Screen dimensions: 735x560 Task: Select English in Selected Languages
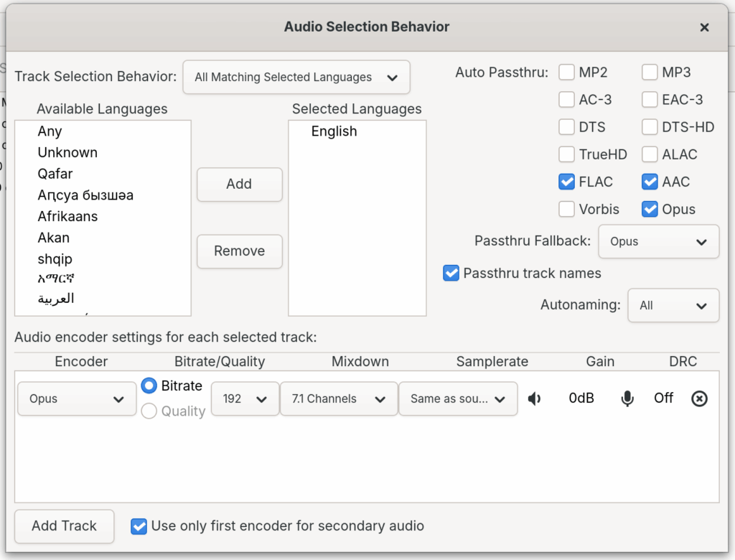click(334, 131)
